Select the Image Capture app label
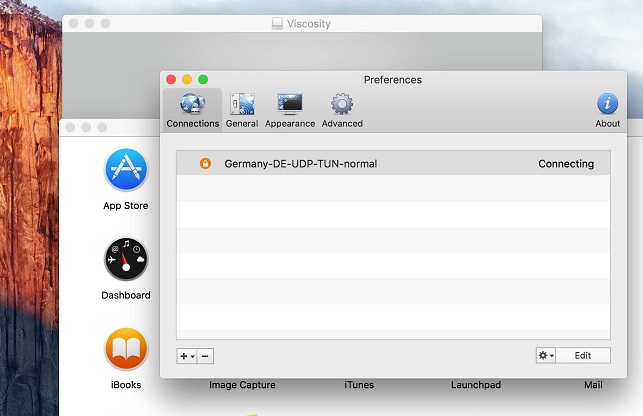 242,385
